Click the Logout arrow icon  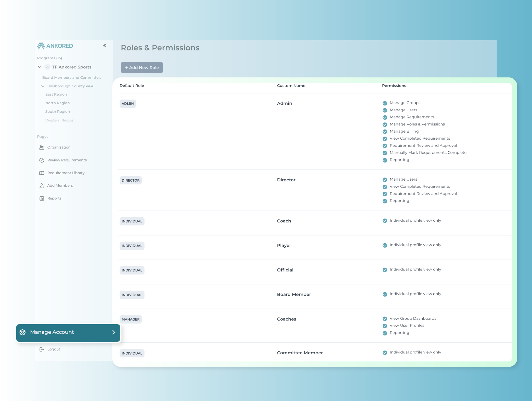42,349
